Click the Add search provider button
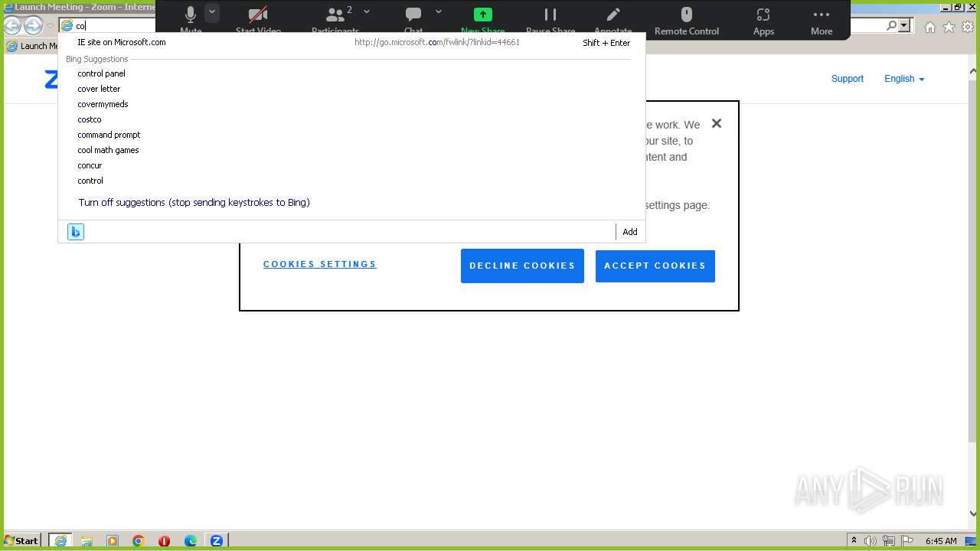The image size is (980, 551). tap(630, 232)
